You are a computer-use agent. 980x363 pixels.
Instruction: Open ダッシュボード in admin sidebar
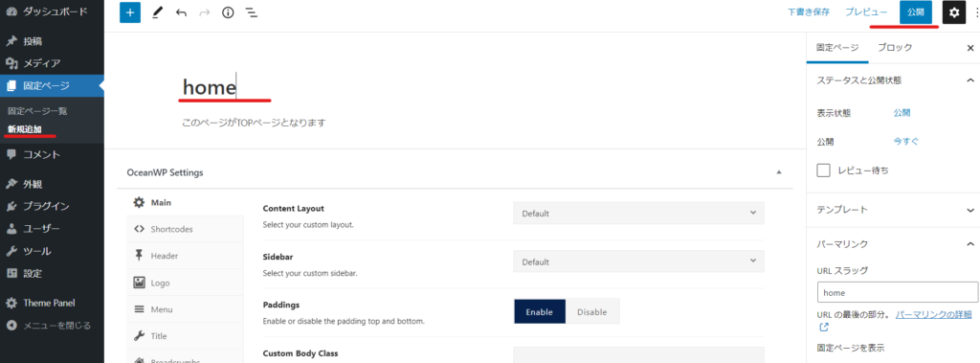pyautogui.click(x=53, y=11)
